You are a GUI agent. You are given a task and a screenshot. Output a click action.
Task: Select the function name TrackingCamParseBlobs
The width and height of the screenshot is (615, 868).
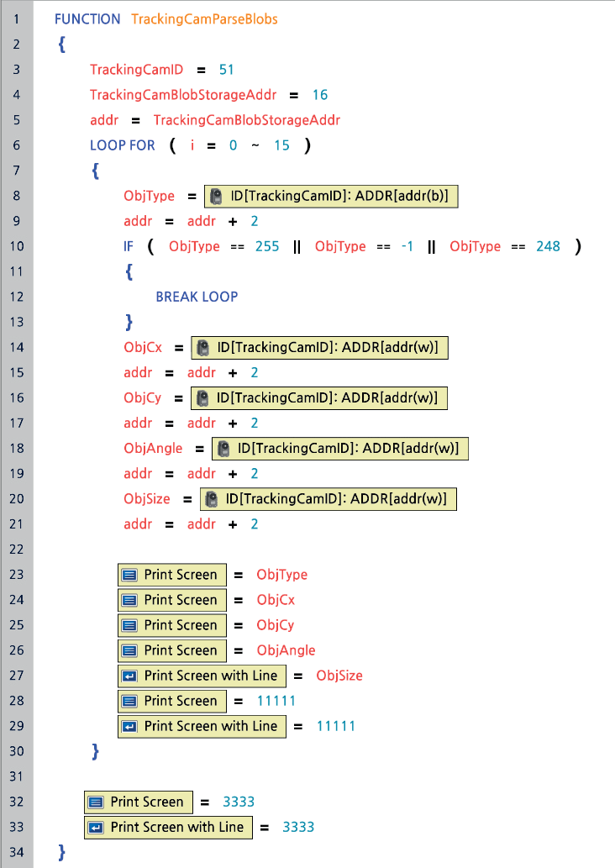[204, 18]
